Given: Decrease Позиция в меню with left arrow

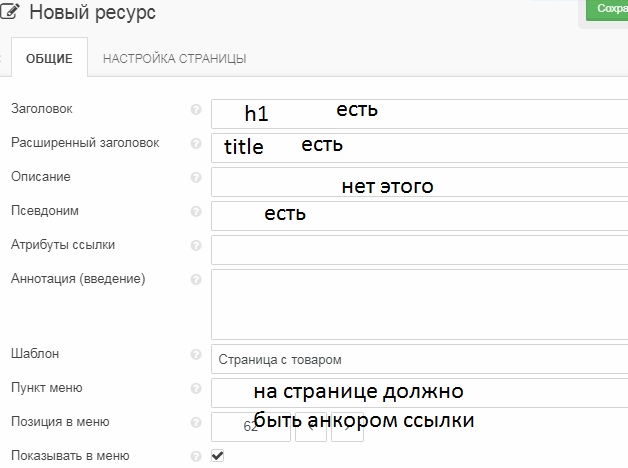Looking at the screenshot, I should 311,427.
